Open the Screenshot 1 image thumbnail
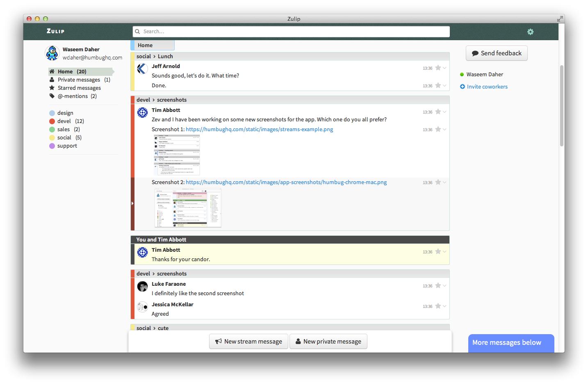Screen dimensions: 588x385 (x=177, y=155)
